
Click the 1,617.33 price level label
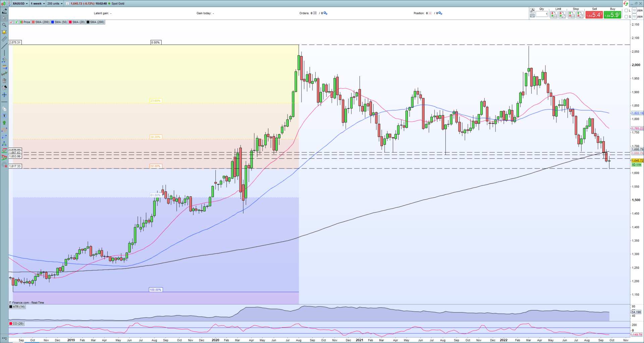click(x=15, y=166)
